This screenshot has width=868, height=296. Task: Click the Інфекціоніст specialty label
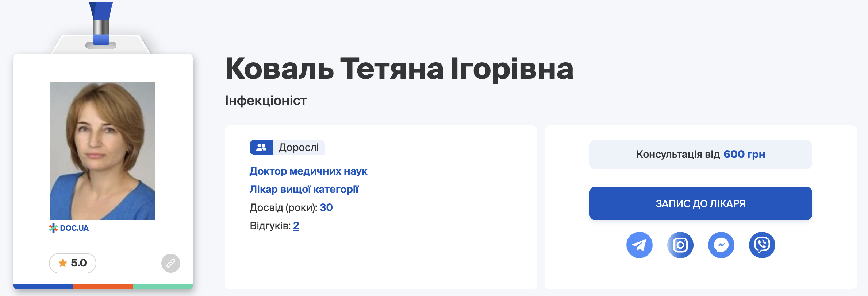266,101
